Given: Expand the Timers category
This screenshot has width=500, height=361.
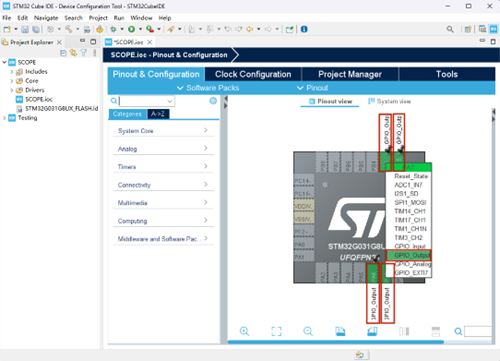Looking at the screenshot, I should [x=163, y=167].
